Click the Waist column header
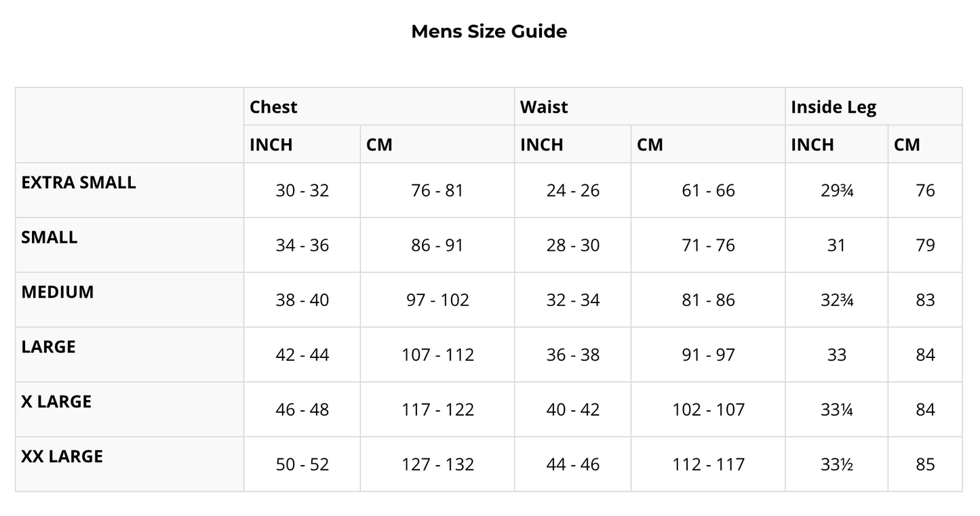The width and height of the screenshot is (980, 516). tap(544, 107)
